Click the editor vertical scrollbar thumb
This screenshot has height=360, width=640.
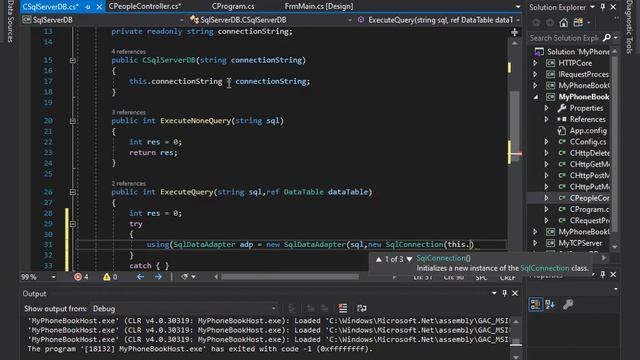515,125
